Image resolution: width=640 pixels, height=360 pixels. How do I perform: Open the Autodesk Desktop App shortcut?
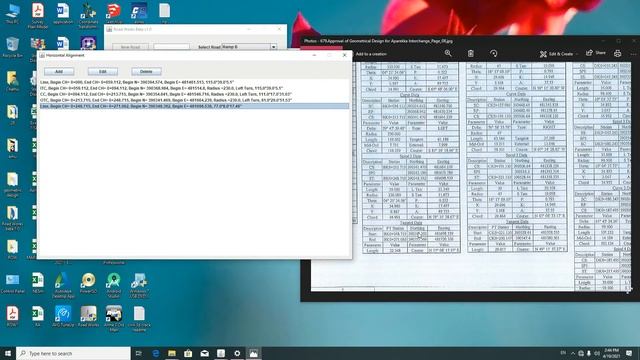click(x=63, y=285)
